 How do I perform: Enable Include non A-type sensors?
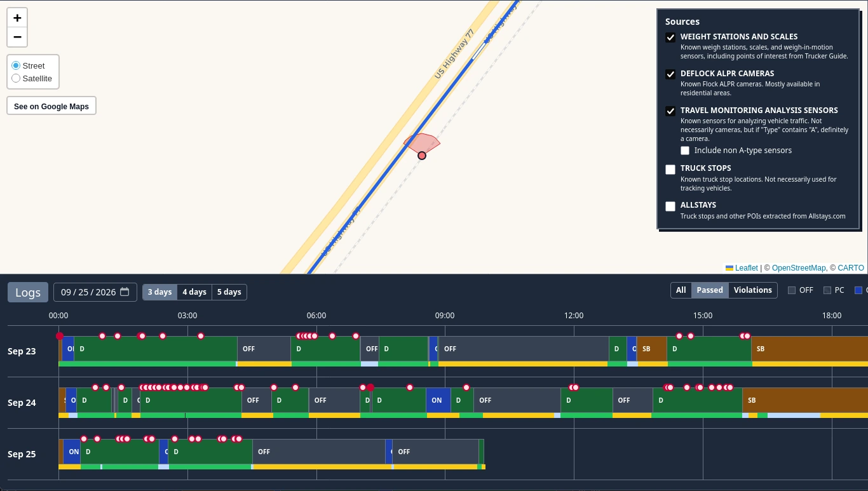(685, 151)
